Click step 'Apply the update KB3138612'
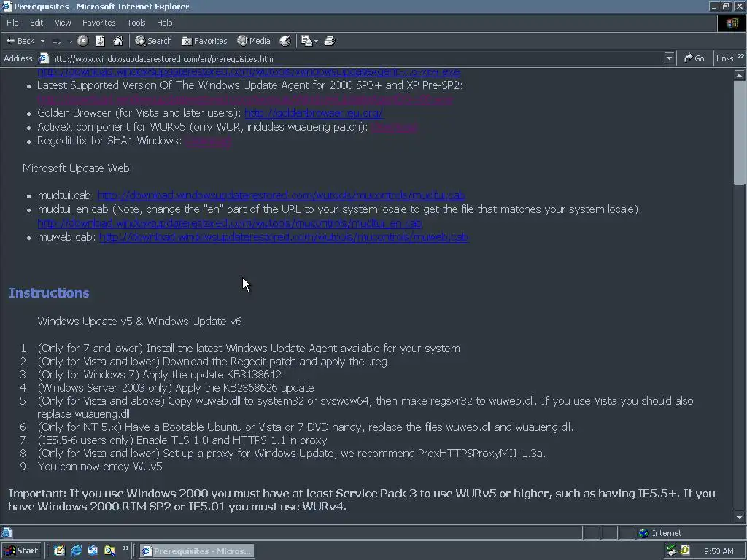 (212, 375)
